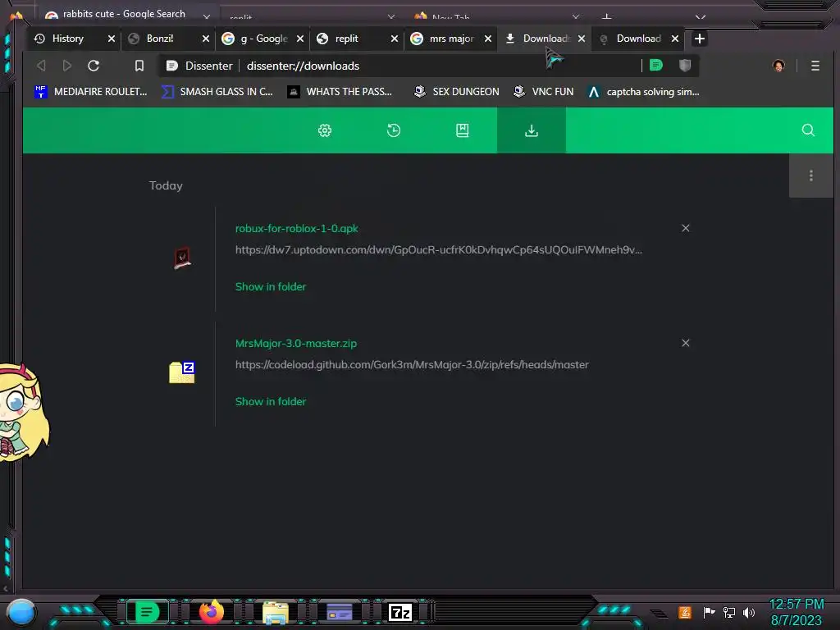This screenshot has width=840, height=630.
Task: Open the volume speaker tray icon
Action: point(749,612)
